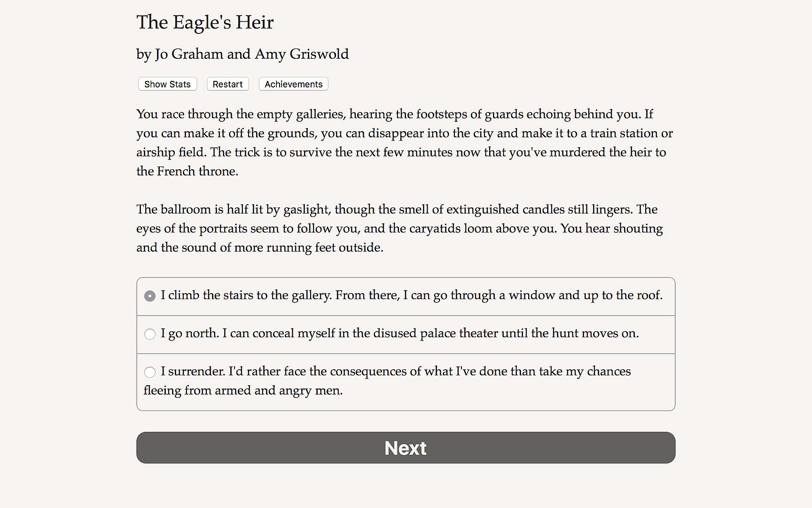Image resolution: width=812 pixels, height=508 pixels.
Task: Choose the go north radio button
Action: click(150, 334)
